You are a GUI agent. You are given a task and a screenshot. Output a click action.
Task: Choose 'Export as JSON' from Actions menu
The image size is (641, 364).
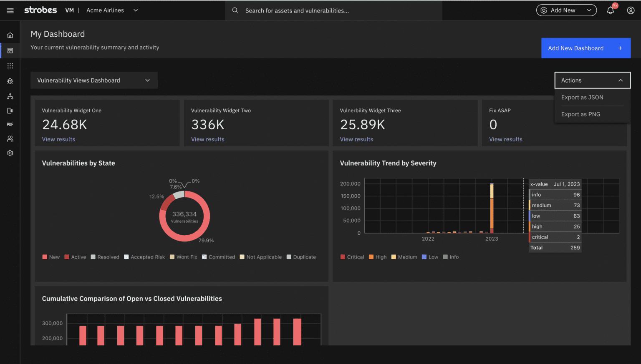(x=582, y=97)
